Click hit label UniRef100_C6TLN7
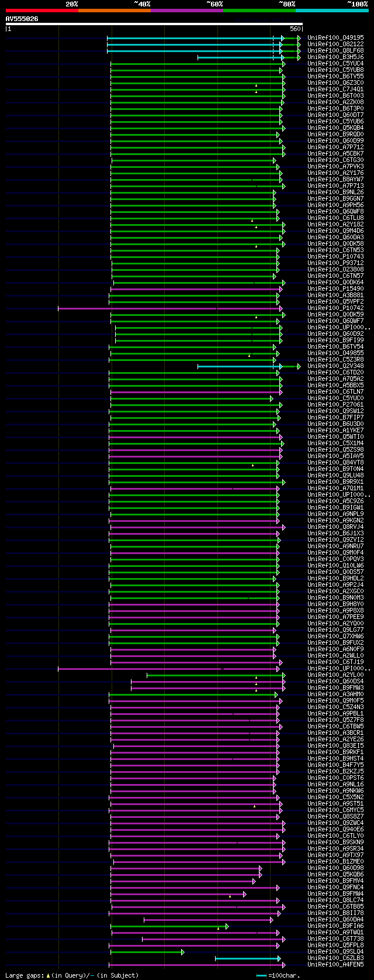This screenshot has height=980, width=374. point(335,392)
